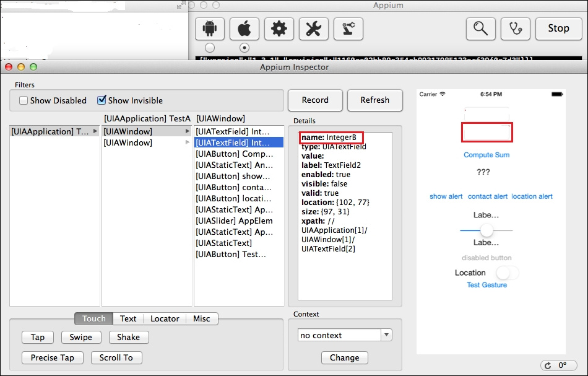Switch to the Text tab
The height and width of the screenshot is (376, 588).
(128, 318)
